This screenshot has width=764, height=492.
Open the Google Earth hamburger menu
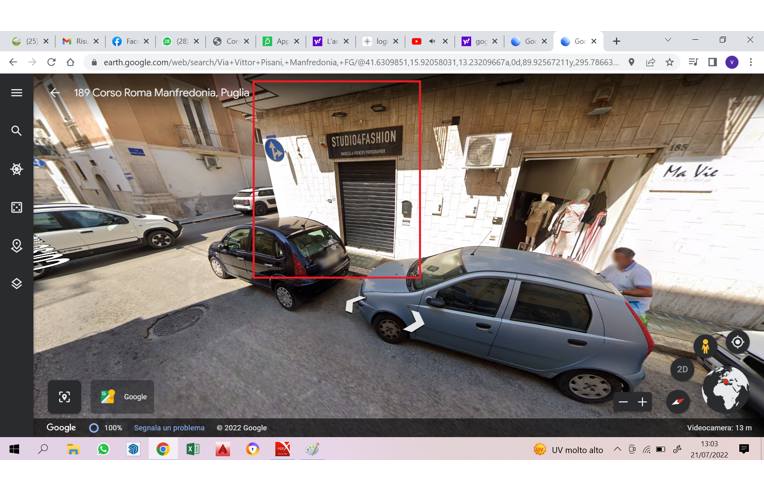coord(16,93)
